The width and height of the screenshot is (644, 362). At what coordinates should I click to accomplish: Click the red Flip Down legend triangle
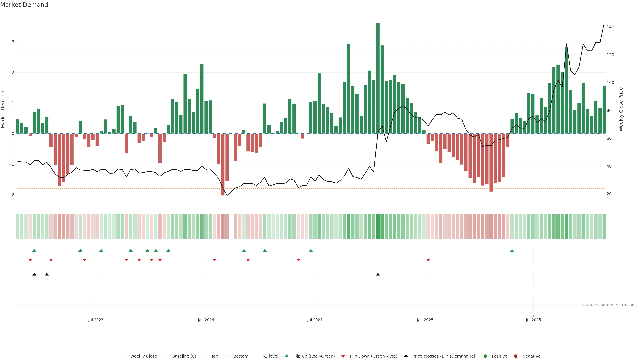pos(343,356)
